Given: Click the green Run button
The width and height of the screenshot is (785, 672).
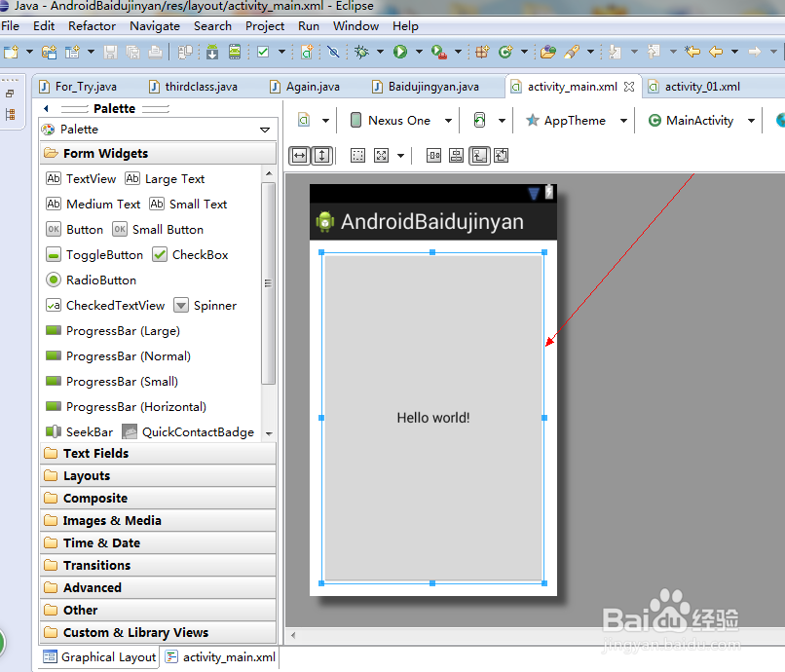Looking at the screenshot, I should 399,52.
